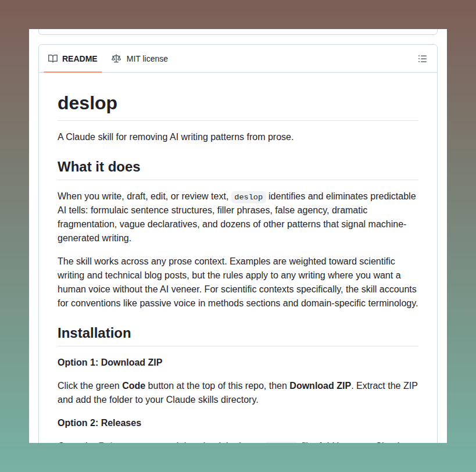Click the 'Installation' heading
476x472 pixels.
tap(94, 333)
